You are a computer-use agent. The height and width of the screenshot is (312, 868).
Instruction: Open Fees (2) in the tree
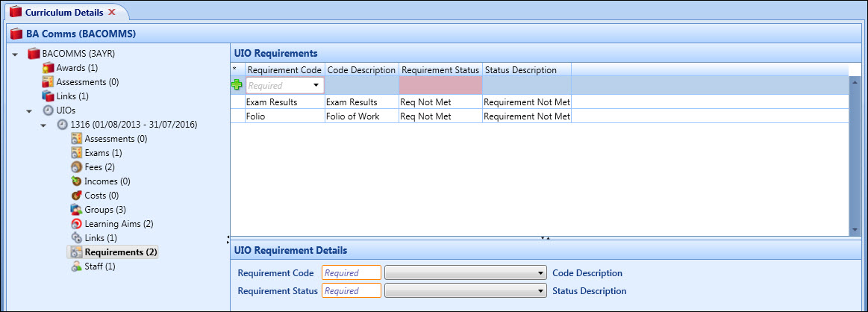(x=100, y=167)
